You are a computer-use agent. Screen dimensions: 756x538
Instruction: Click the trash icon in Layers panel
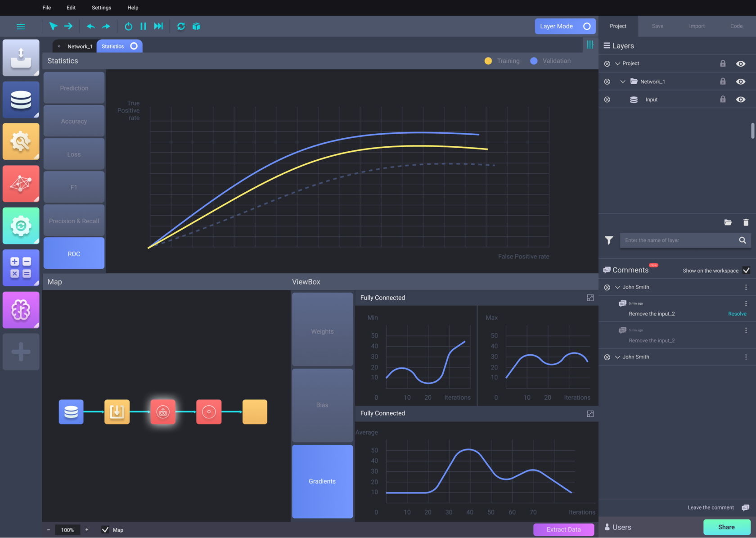point(746,222)
